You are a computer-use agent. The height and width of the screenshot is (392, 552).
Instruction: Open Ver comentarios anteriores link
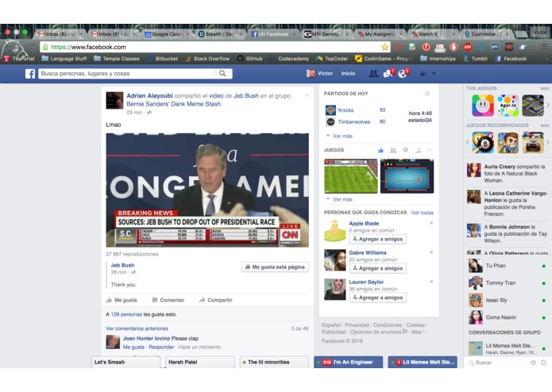click(x=137, y=329)
